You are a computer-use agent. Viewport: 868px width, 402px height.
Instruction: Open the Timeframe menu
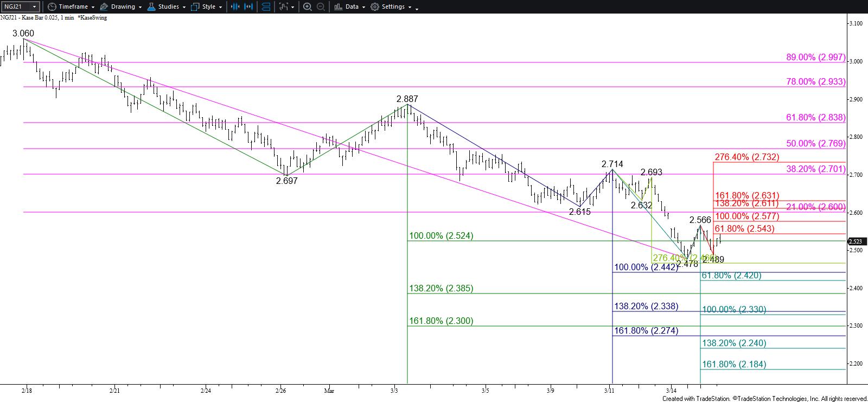(73, 7)
